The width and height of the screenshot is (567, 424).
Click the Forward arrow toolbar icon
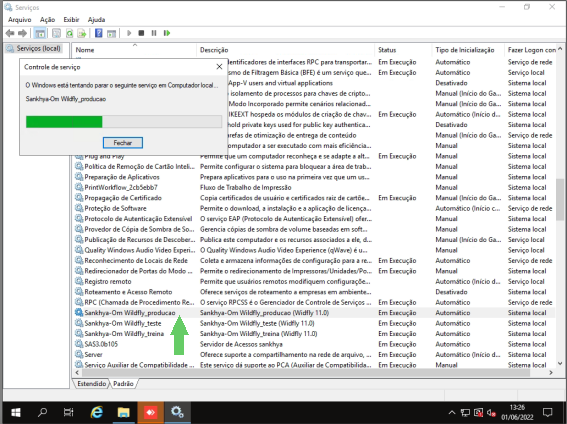tap(22, 33)
